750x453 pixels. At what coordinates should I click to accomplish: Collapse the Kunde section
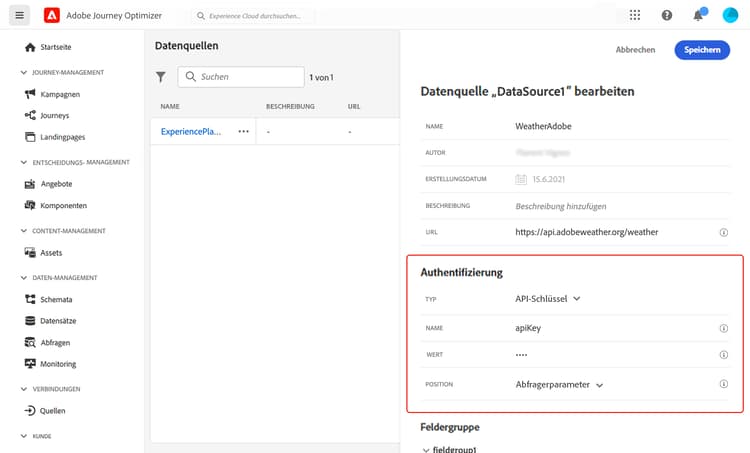click(x=23, y=436)
